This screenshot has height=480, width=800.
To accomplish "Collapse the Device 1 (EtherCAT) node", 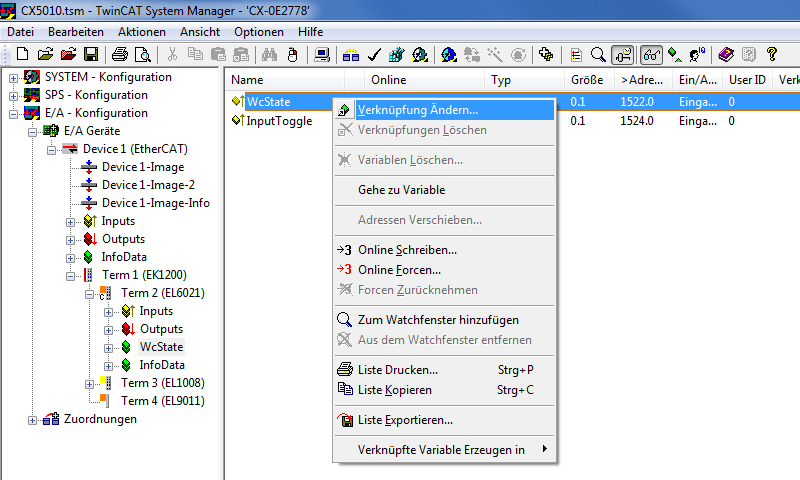I will point(51,150).
